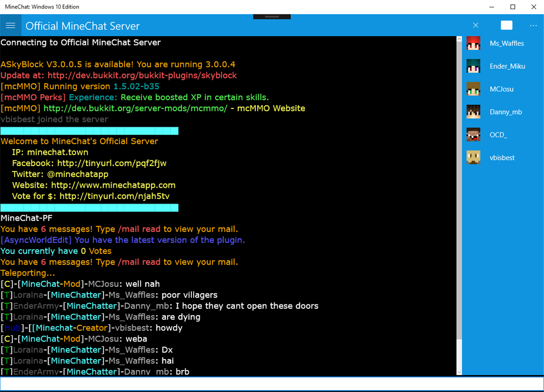Open the hamburger navigation menu
The image size is (544, 392).
[10, 26]
